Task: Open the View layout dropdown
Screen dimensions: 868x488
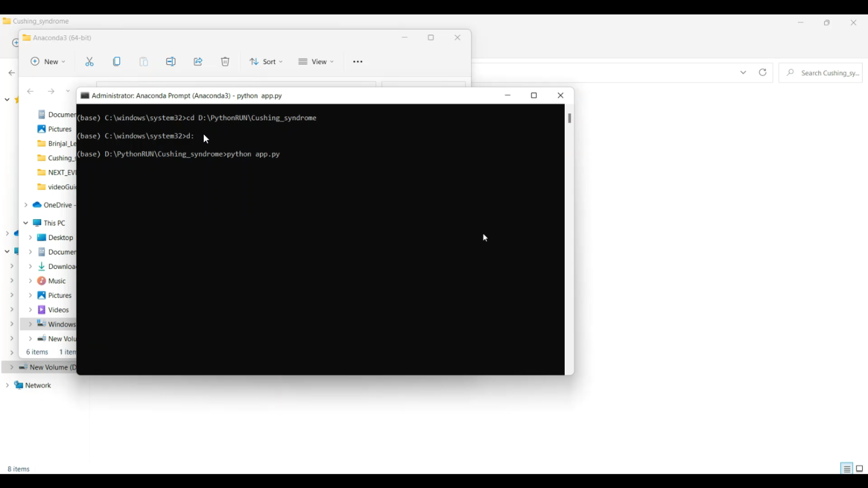Action: click(x=316, y=62)
